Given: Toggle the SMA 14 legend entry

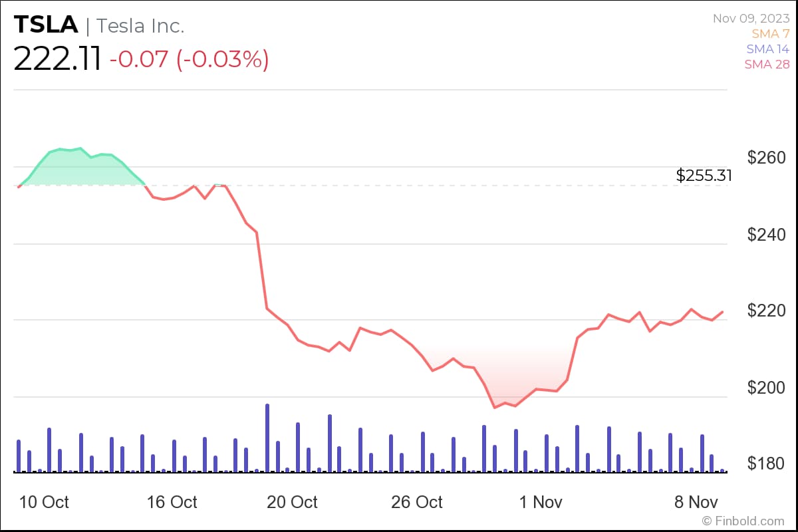Looking at the screenshot, I should click(x=767, y=49).
